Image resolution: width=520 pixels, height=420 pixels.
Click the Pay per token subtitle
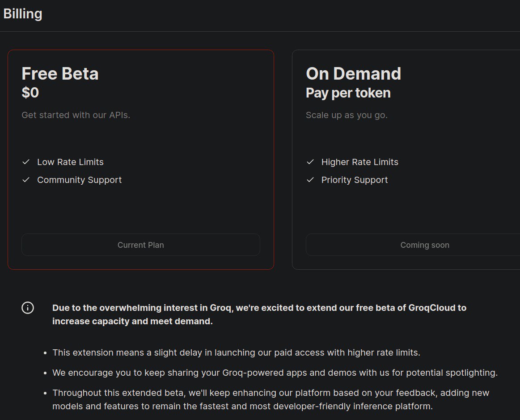[348, 93]
